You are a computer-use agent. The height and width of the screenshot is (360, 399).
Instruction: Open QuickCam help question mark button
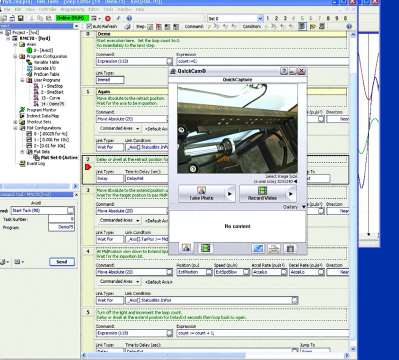click(x=284, y=71)
